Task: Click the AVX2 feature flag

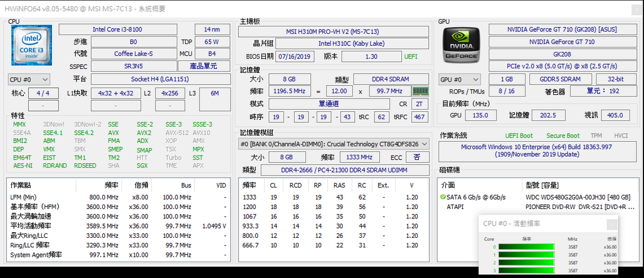Action: 144,133
